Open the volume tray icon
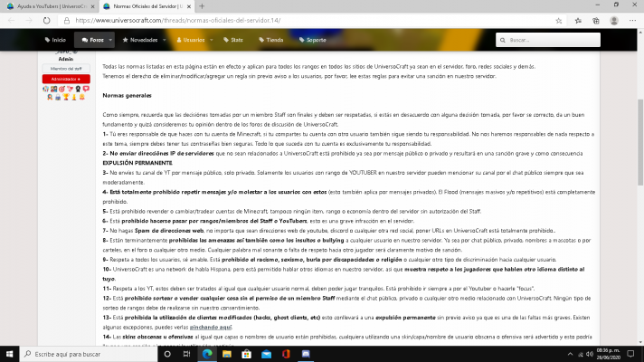The width and height of the screenshot is (644, 362). tap(590, 354)
